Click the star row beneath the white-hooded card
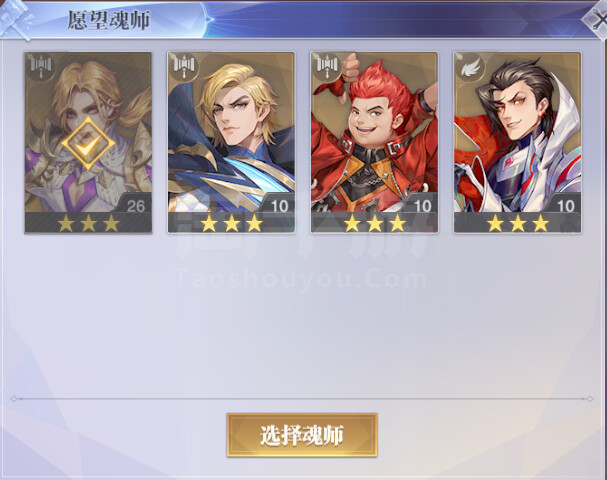This screenshot has width=607, height=480. (x=518, y=223)
